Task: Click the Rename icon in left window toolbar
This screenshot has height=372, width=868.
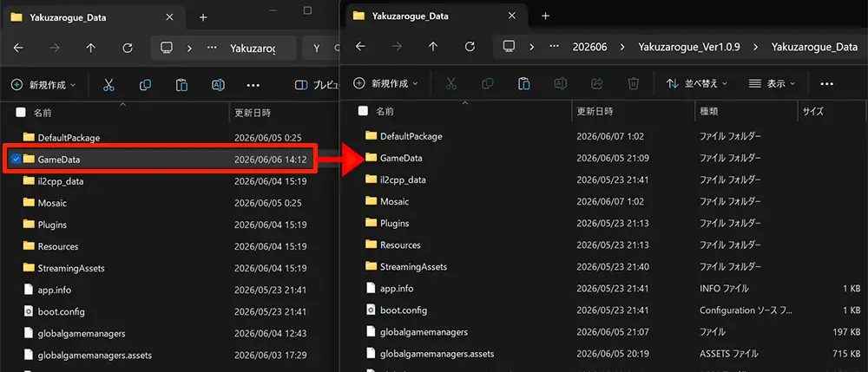Action: coord(218,85)
